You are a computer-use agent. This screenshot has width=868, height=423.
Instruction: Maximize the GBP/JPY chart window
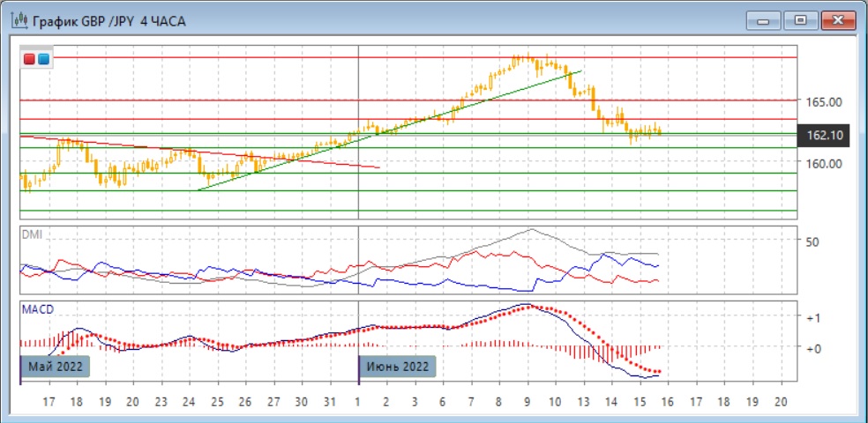(x=800, y=20)
